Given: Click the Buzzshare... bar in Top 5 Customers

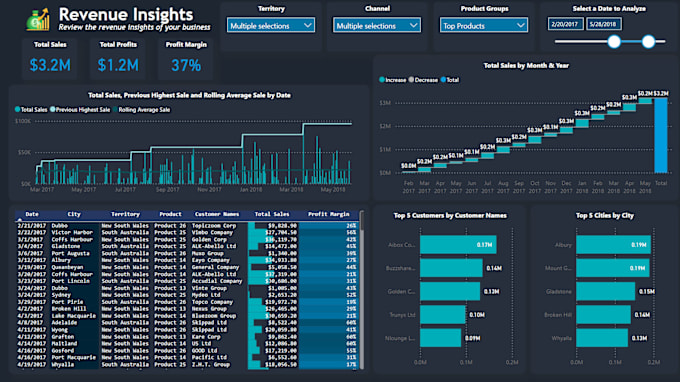Looking at the screenshot, I should pyautogui.click(x=451, y=268).
